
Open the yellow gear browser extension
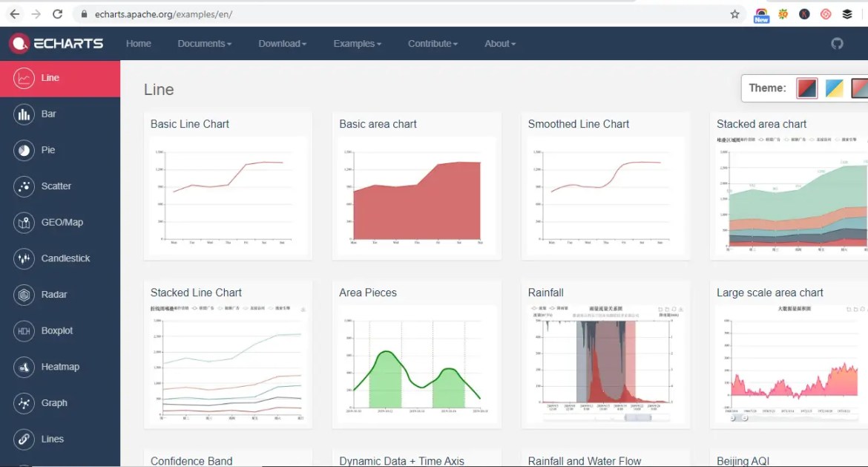[783, 14]
